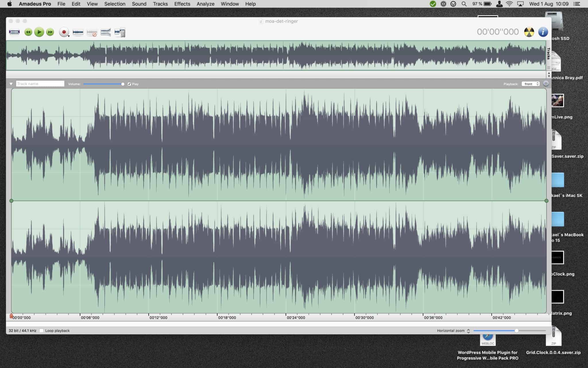
Task: Open the blue info inspector icon
Action: [543, 32]
